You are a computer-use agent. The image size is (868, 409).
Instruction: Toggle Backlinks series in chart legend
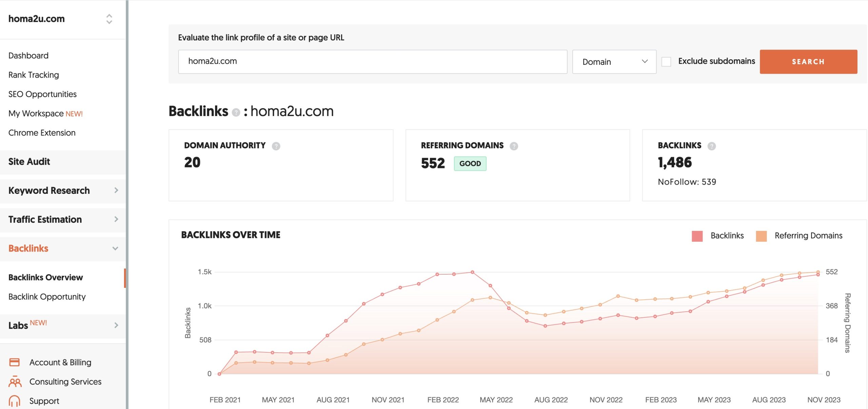(727, 236)
